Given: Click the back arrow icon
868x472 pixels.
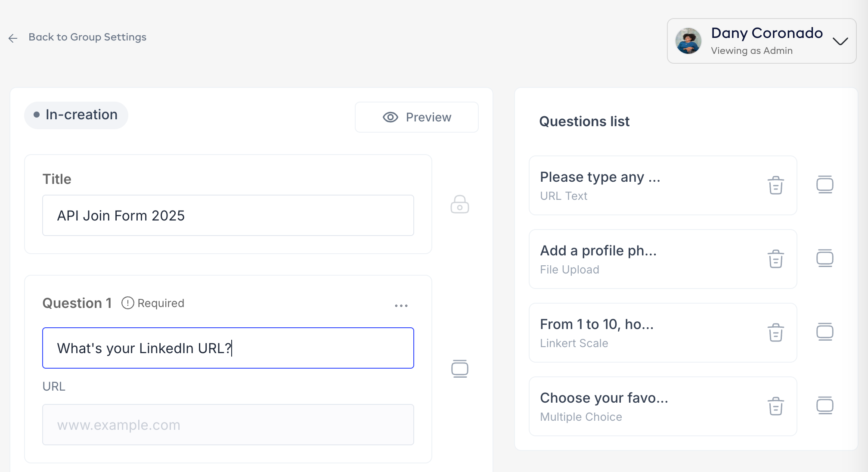Looking at the screenshot, I should tap(13, 38).
